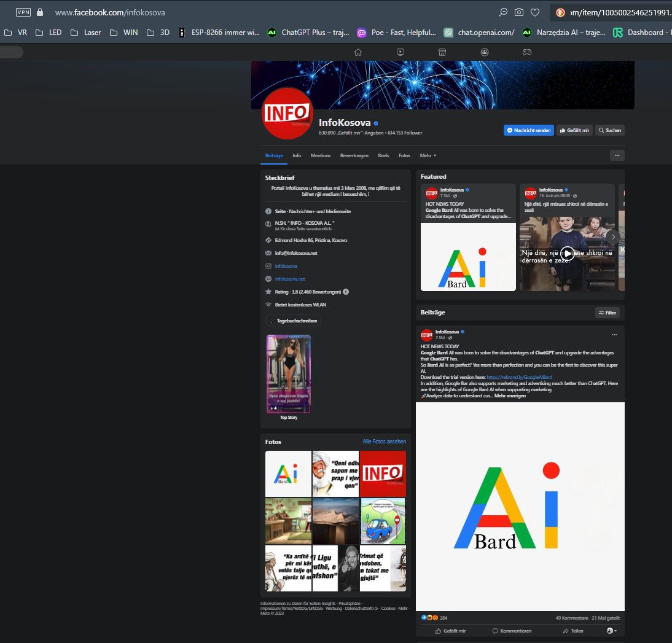Select the Fotos tab

pos(404,155)
